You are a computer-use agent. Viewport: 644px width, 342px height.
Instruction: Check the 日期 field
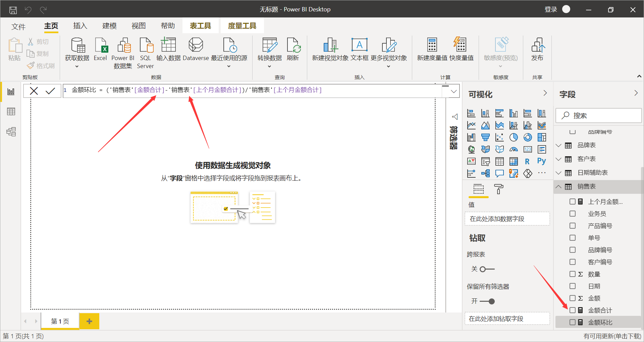(x=573, y=286)
